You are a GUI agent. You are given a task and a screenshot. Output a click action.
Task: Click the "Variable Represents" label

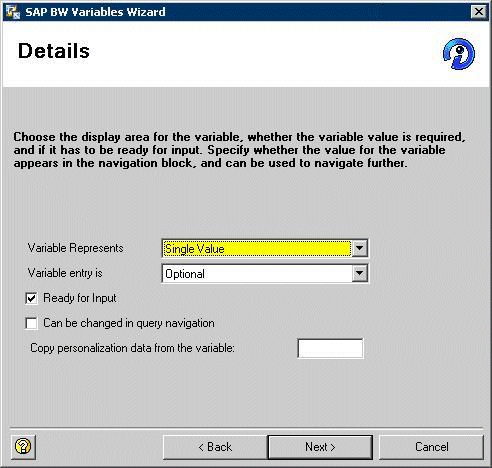click(75, 248)
